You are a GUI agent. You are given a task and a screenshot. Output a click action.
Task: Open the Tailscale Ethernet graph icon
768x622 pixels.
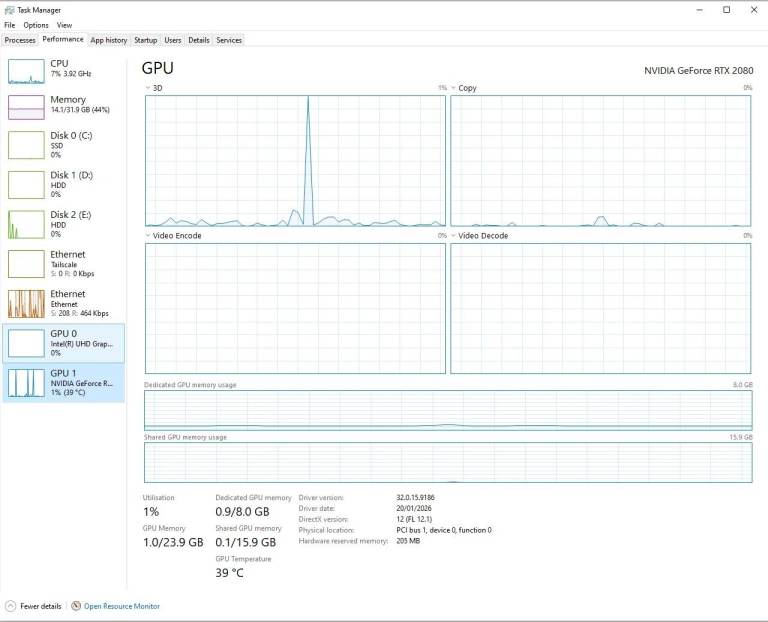pos(26,264)
